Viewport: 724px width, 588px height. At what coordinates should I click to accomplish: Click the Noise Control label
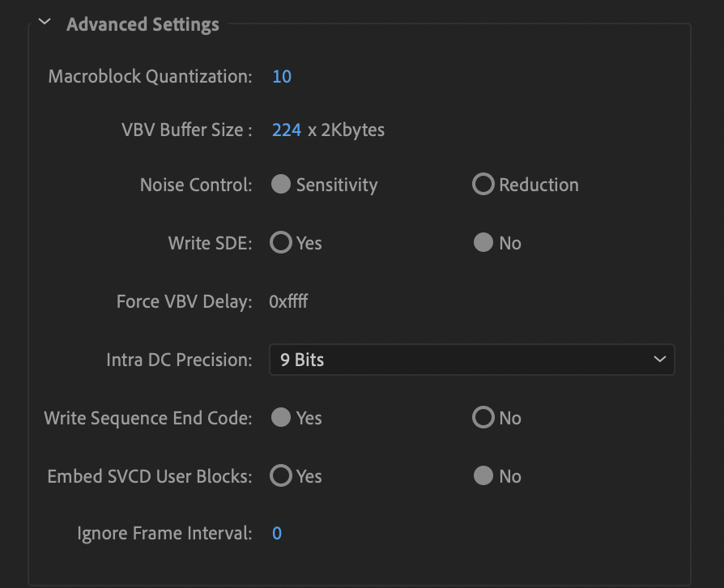[x=196, y=184]
